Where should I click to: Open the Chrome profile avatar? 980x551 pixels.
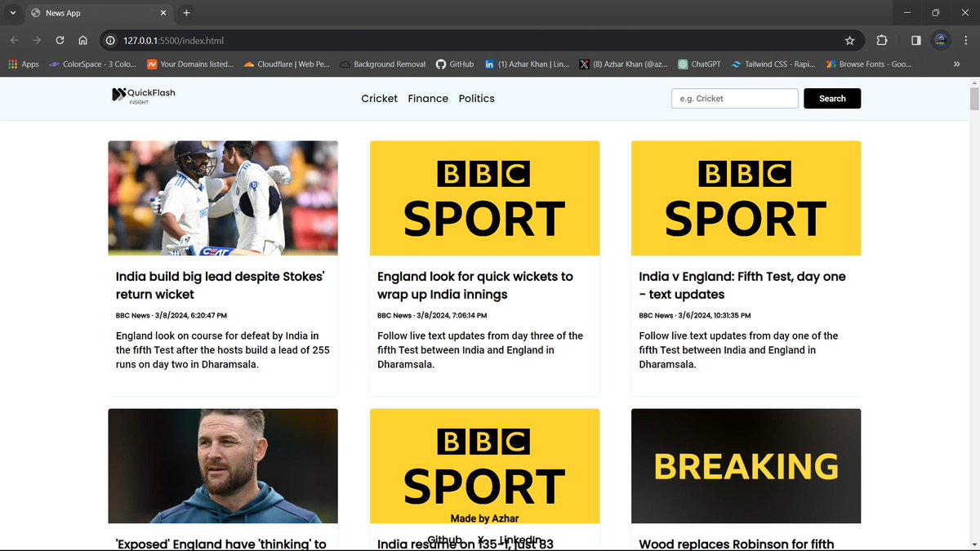pos(941,40)
